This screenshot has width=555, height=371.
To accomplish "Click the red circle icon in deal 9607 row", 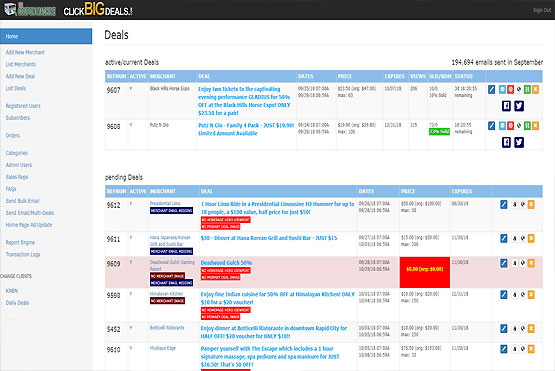I will pos(510,90).
